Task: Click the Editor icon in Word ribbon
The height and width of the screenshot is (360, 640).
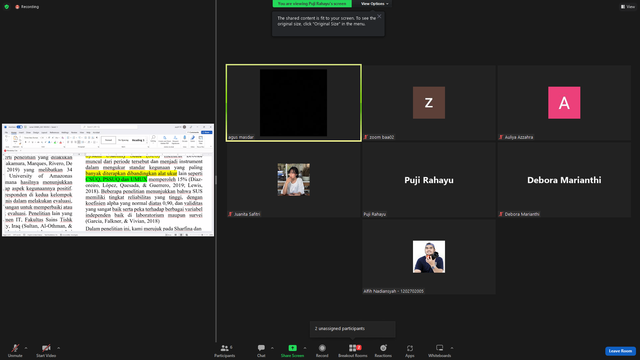Action: coord(193,139)
